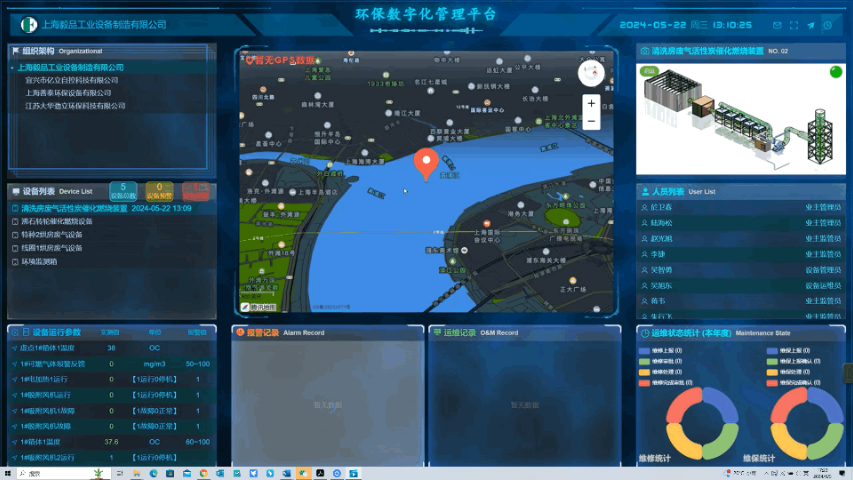Zoom out on the map
Screen dimensions: 853x480
591,121
